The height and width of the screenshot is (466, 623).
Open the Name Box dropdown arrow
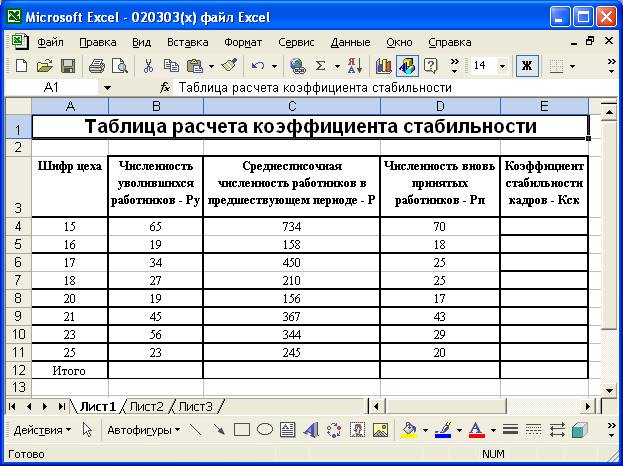[x=107, y=88]
